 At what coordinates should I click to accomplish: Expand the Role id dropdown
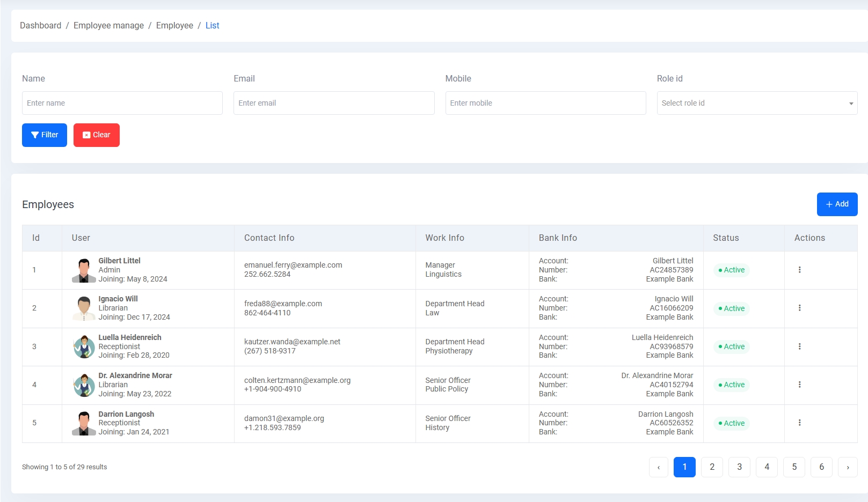756,103
